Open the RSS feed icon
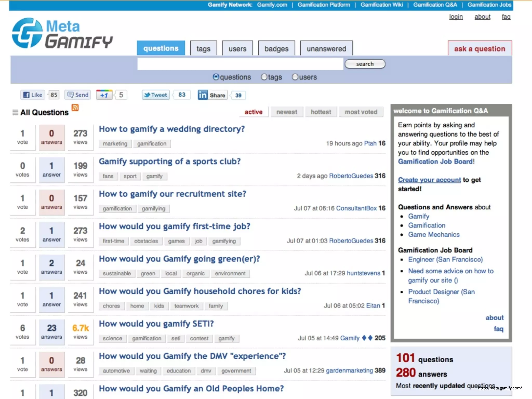Viewport: 532px width, 399px height. click(75, 107)
